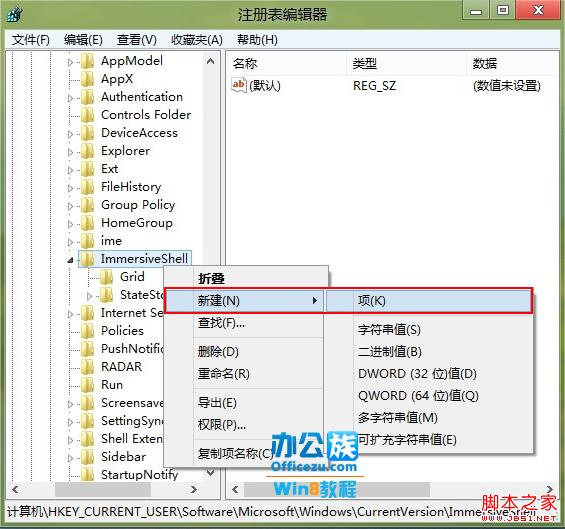This screenshot has height=529, width=565.
Task: Click the StateStore folder icon
Action: pyautogui.click(x=106, y=295)
